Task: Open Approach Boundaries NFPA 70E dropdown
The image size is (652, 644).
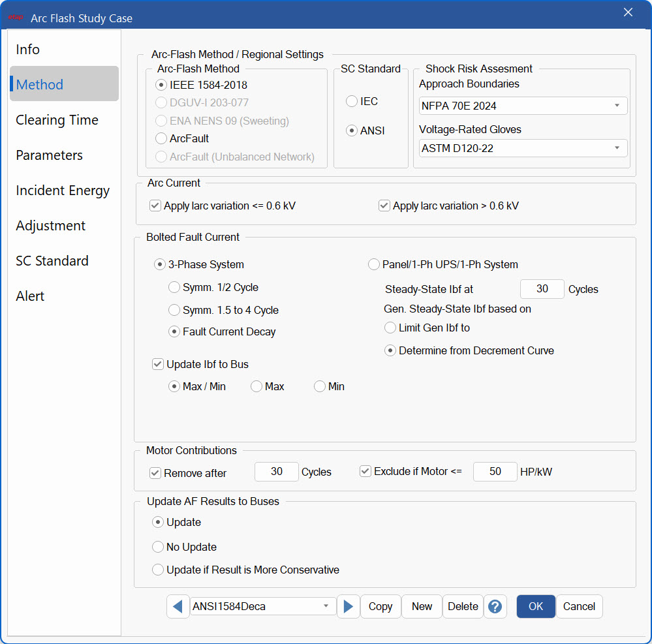Action: pos(523,106)
